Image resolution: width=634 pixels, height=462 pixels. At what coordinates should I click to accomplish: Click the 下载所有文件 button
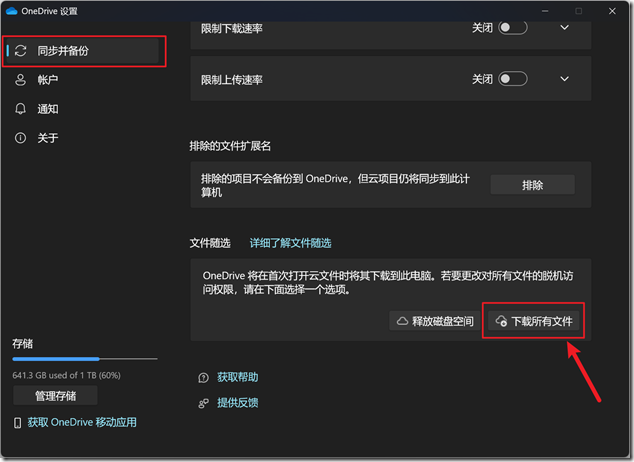pos(533,321)
